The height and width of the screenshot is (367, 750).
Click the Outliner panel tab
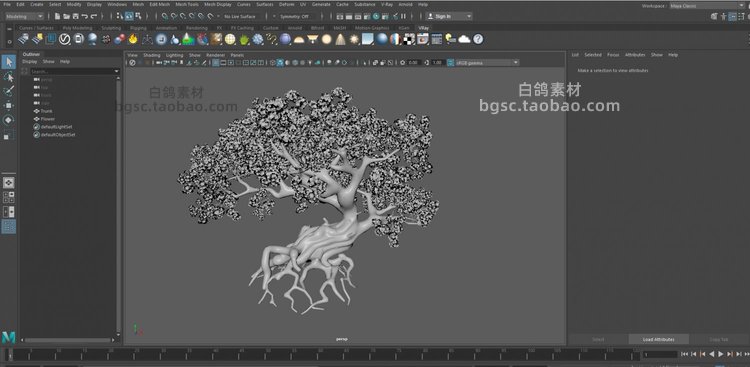click(x=32, y=54)
